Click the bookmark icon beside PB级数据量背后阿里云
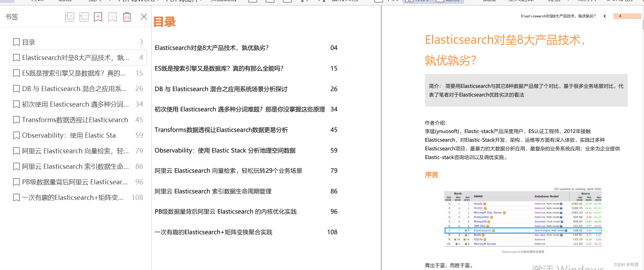This screenshot has width=644, height=270. coord(16,182)
